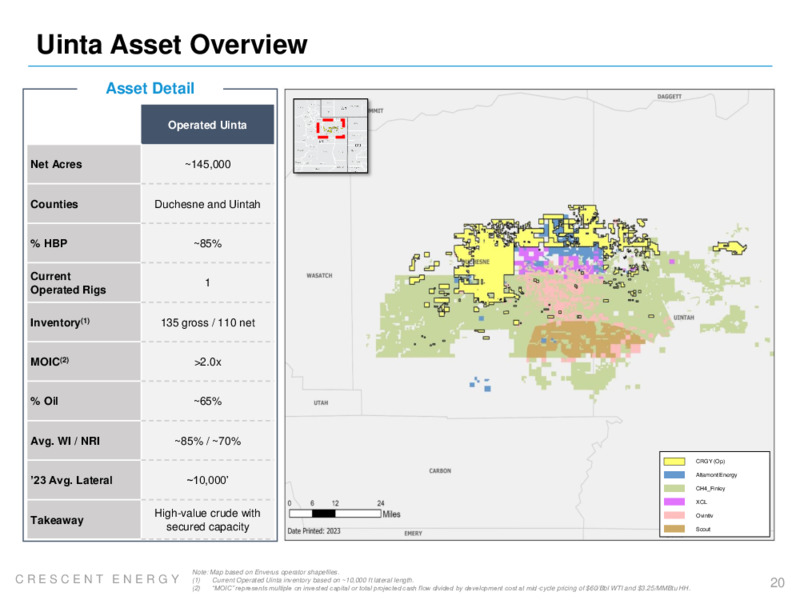Click the 'Note: Map based on Enverus' footnote
The width and height of the screenshot is (800, 600).
[265, 572]
